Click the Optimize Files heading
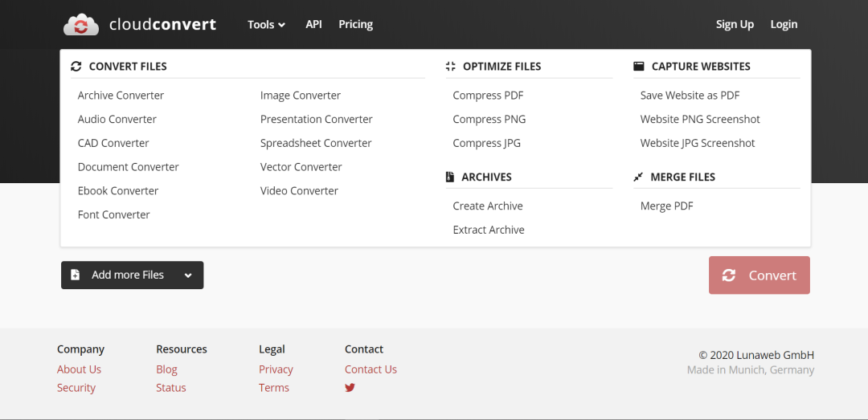The image size is (868, 420). [x=502, y=67]
